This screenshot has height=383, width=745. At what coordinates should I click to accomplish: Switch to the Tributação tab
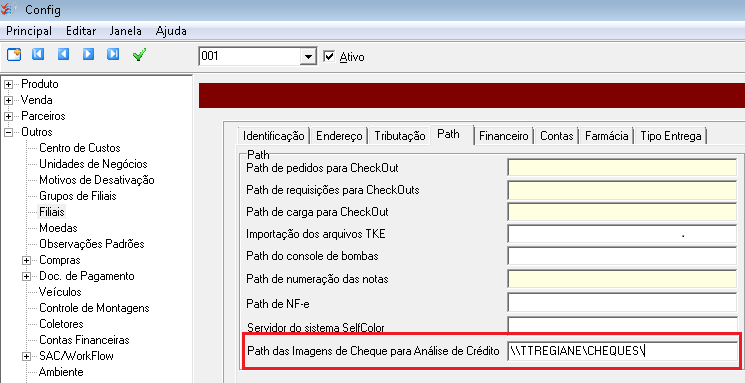(400, 136)
